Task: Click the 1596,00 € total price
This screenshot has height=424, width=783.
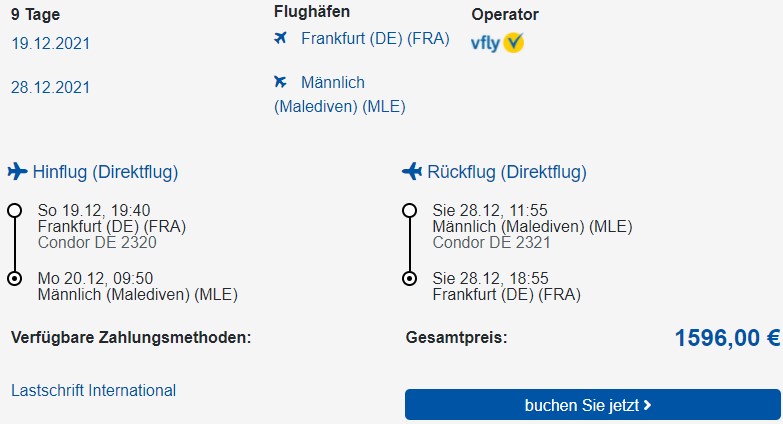Action: 727,338
